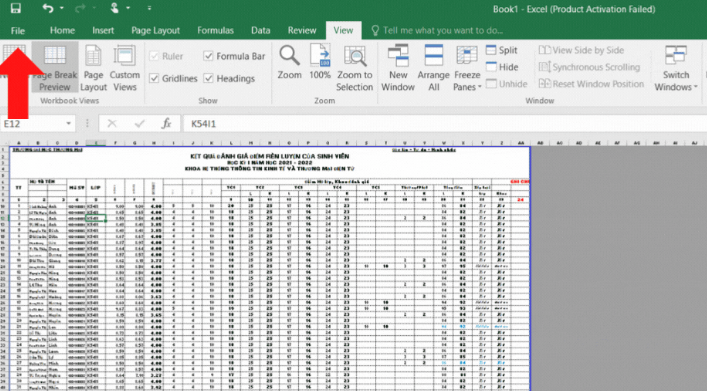Open the Page Layout ribbon tab

(156, 31)
